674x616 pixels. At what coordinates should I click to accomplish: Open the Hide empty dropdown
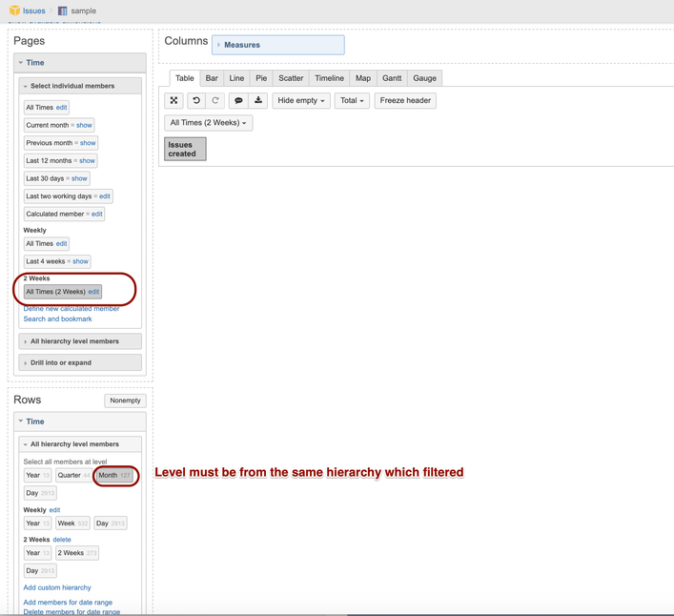(x=301, y=100)
